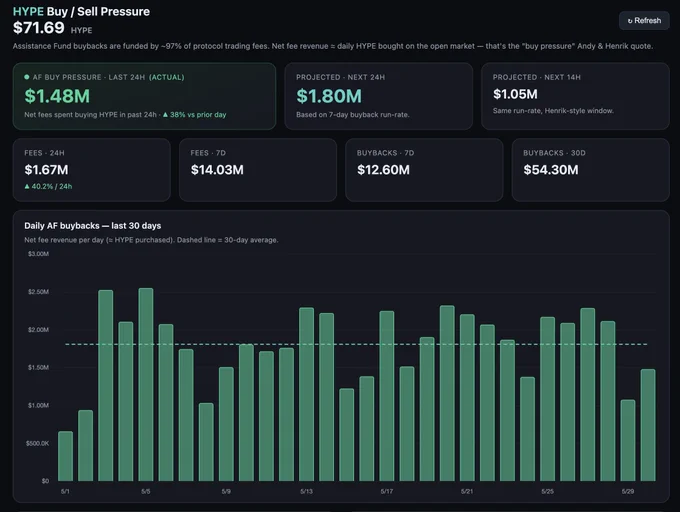Click the $1.00M y-axis label
This screenshot has height=512, width=680.
tap(38, 405)
